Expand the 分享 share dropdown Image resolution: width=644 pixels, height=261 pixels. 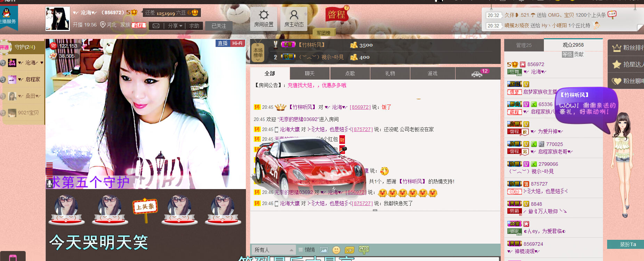(175, 26)
